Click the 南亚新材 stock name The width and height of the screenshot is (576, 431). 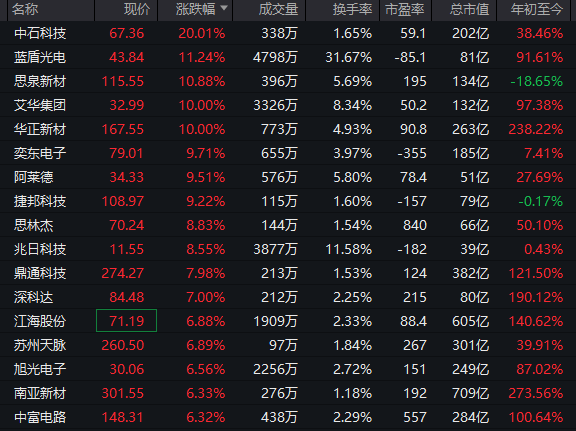(x=40, y=393)
